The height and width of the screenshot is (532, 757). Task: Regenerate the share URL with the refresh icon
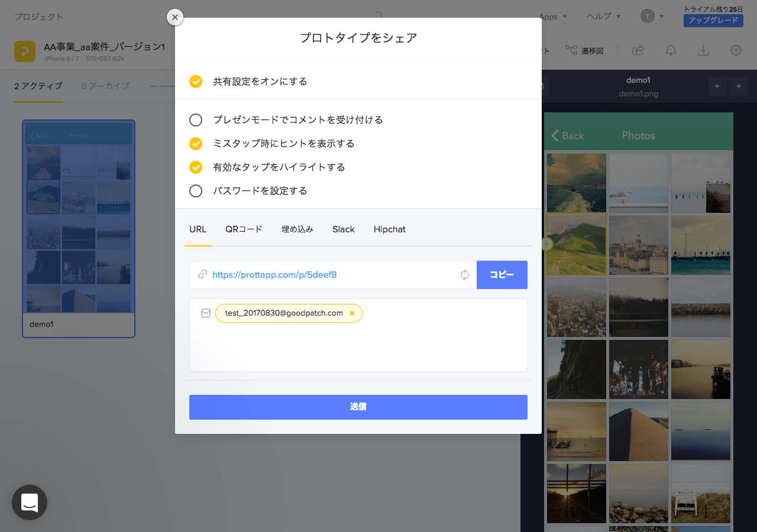click(464, 274)
